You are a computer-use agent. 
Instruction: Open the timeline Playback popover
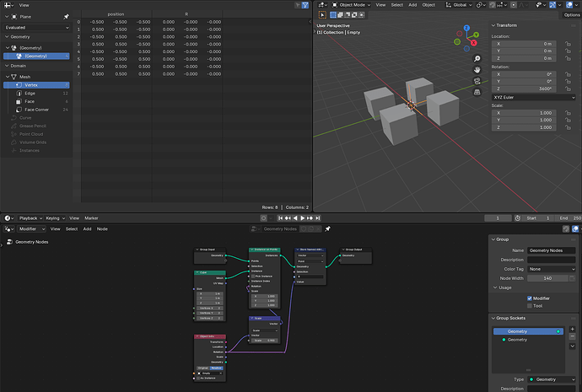[30, 218]
